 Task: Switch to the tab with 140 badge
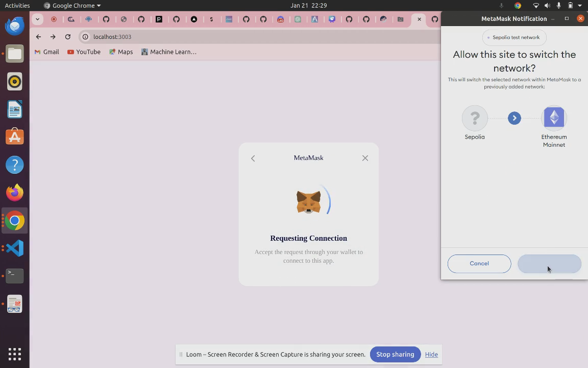pos(280,19)
